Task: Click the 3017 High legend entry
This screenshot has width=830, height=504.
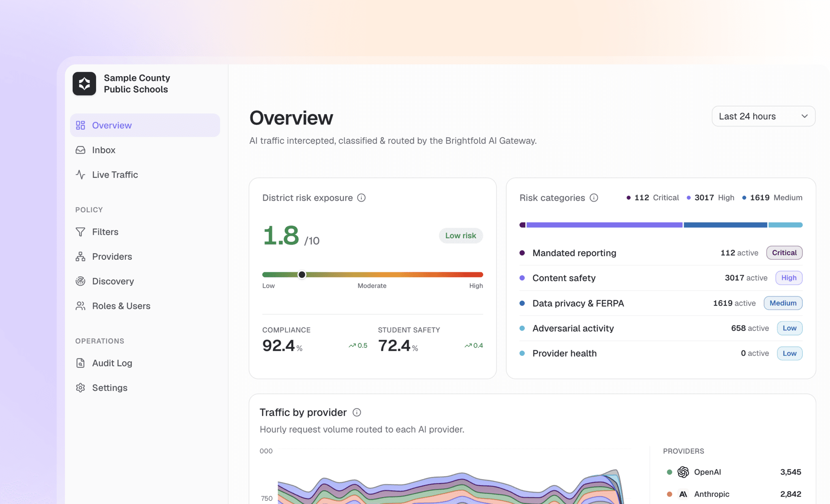Action: coord(710,198)
